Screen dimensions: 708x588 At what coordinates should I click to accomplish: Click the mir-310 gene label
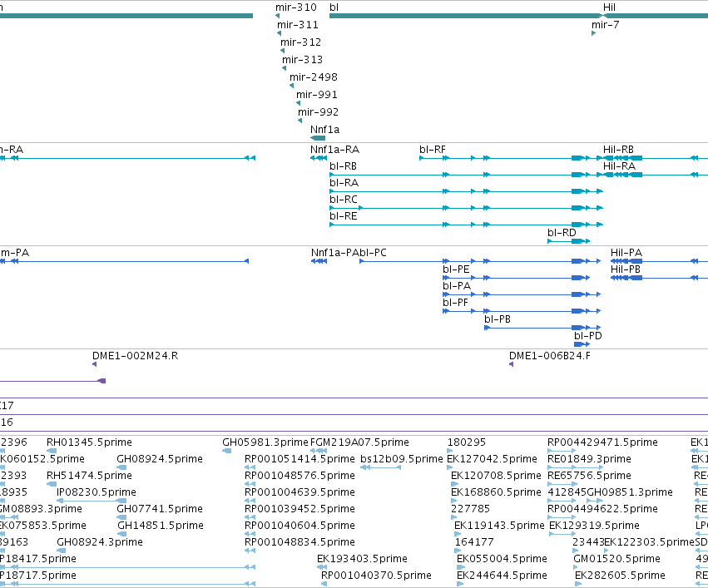point(296,7)
